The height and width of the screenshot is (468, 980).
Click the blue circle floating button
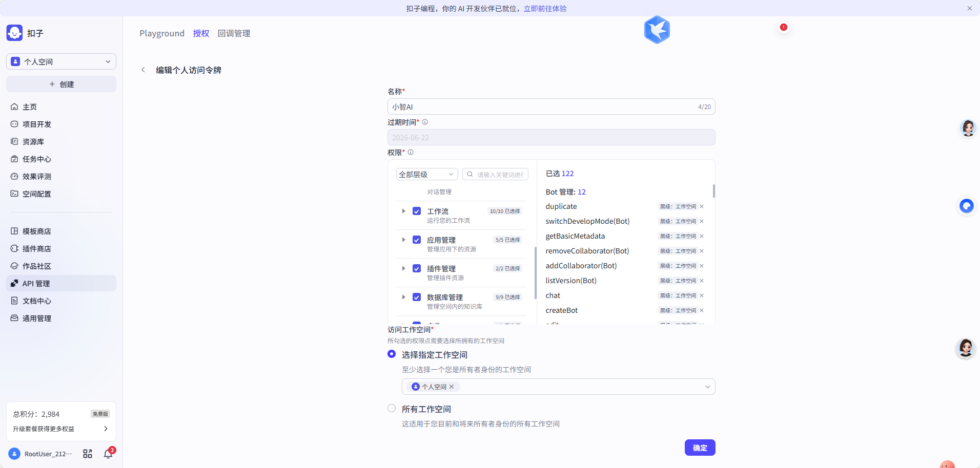pyautogui.click(x=967, y=206)
